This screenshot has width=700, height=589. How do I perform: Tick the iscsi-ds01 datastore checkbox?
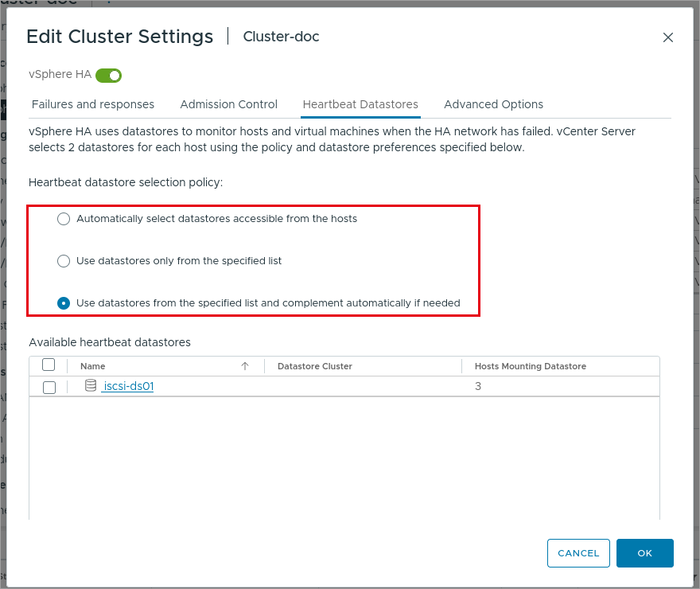tap(49, 387)
